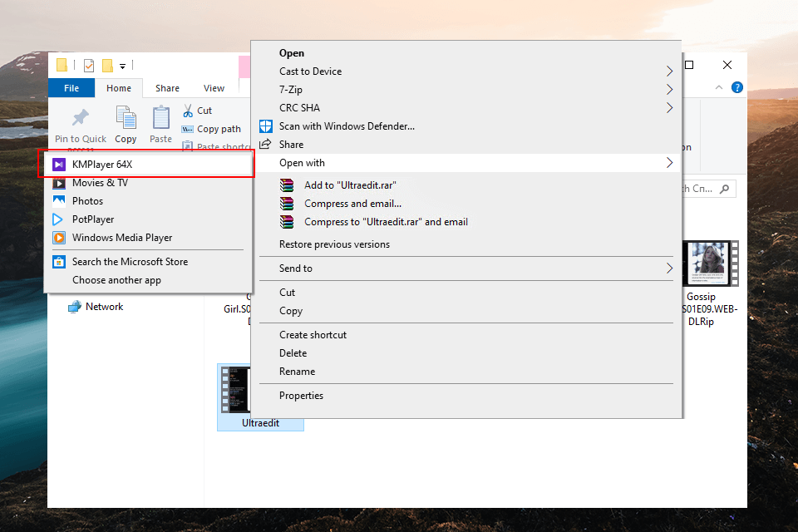The width and height of the screenshot is (798, 532).
Task: Open with PotPlayer
Action: coord(93,219)
